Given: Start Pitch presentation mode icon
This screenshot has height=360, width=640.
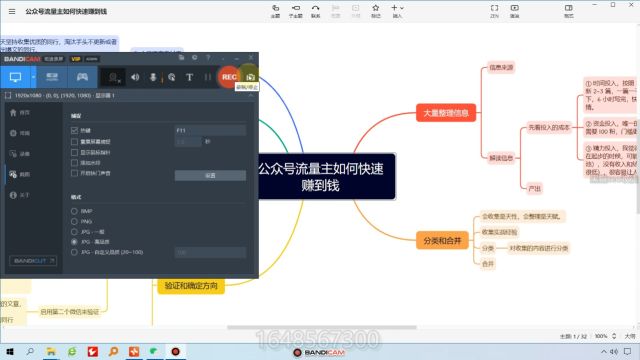Looking at the screenshot, I should click(x=515, y=11).
